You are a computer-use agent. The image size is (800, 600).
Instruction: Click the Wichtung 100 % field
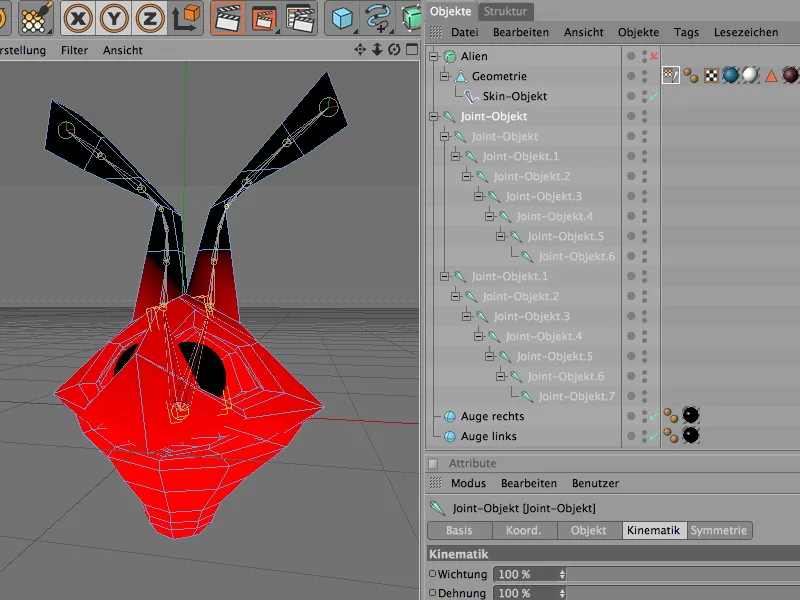point(530,574)
